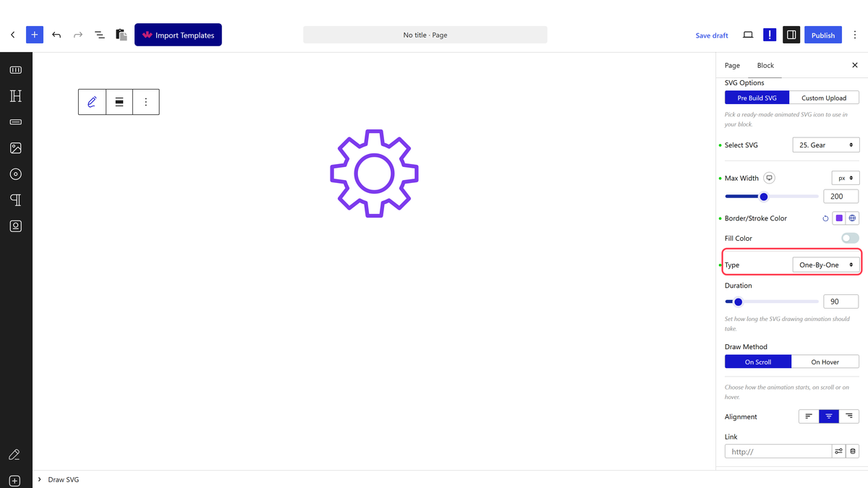The image size is (868, 488).
Task: Open the document overview list view
Action: point(100,35)
